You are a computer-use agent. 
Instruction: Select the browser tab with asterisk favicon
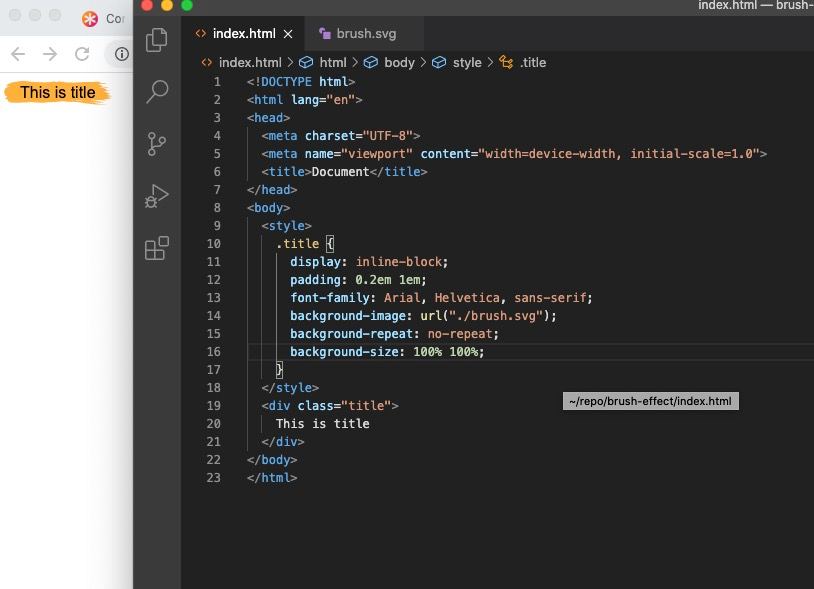pyautogui.click(x=103, y=19)
